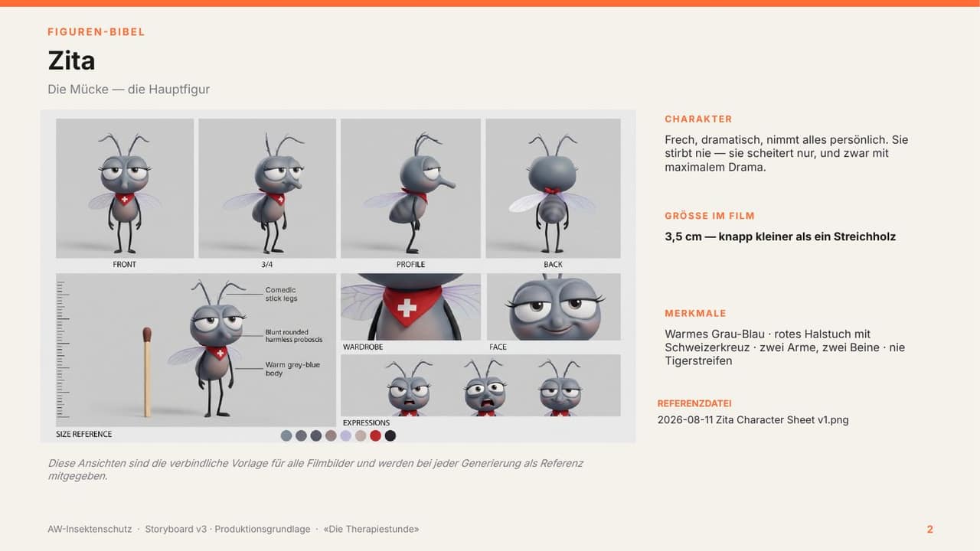Click the 'REFERENZDATEI' heading
This screenshot has width=980, height=551.
[694, 403]
